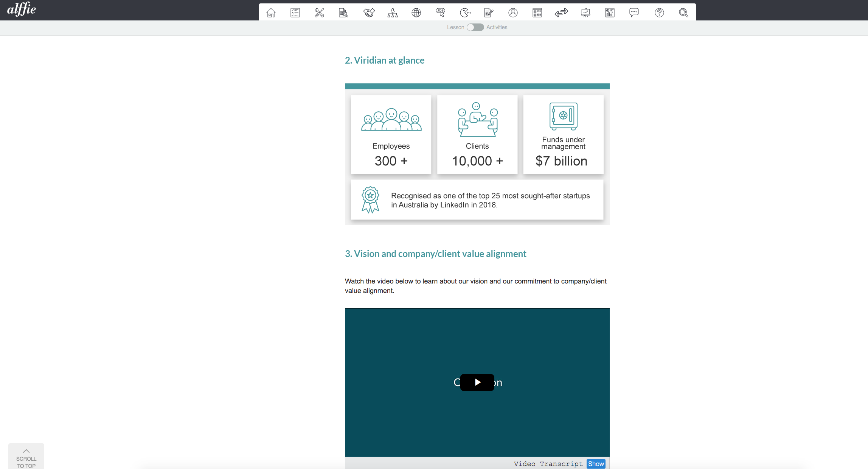Open the JOB cursor icon
Image resolution: width=868 pixels, height=469 pixels.
coord(441,13)
